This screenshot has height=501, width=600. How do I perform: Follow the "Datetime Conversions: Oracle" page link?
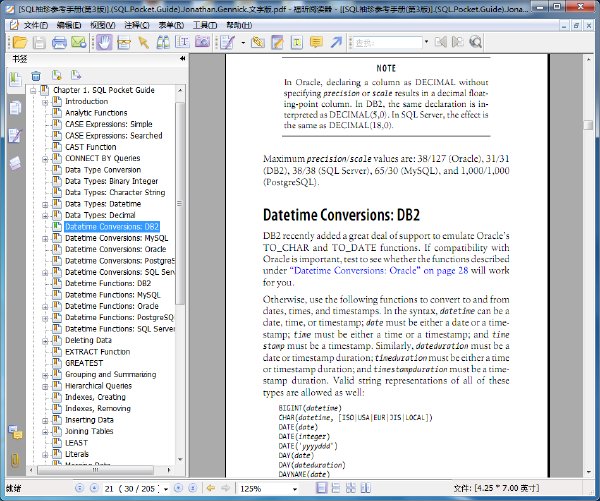[x=379, y=271]
